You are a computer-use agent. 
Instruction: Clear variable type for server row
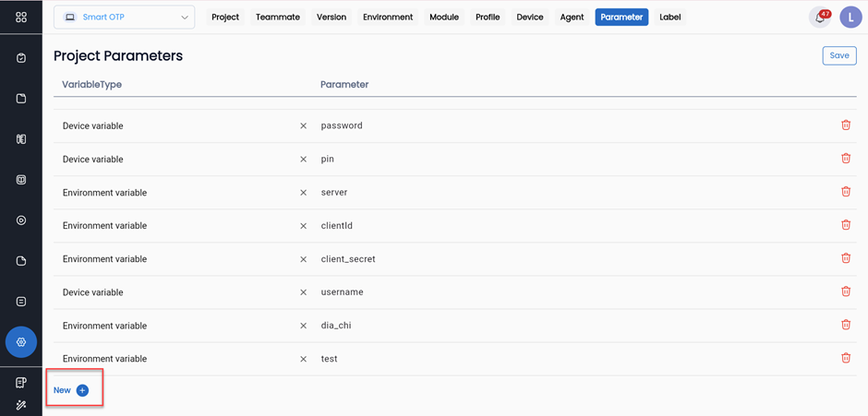303,193
